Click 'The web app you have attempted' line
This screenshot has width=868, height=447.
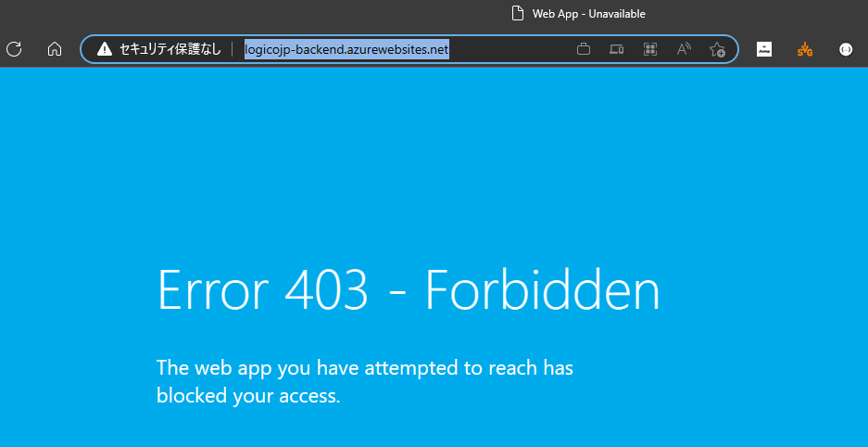(x=365, y=368)
